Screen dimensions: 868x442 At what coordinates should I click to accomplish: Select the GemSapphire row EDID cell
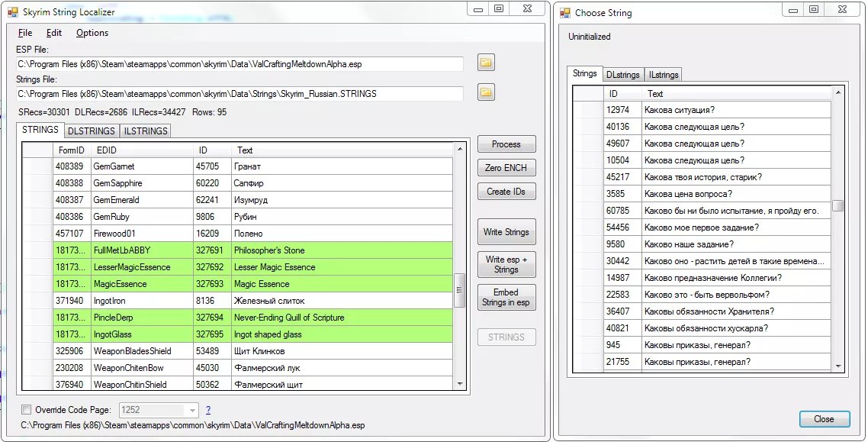coord(143,182)
